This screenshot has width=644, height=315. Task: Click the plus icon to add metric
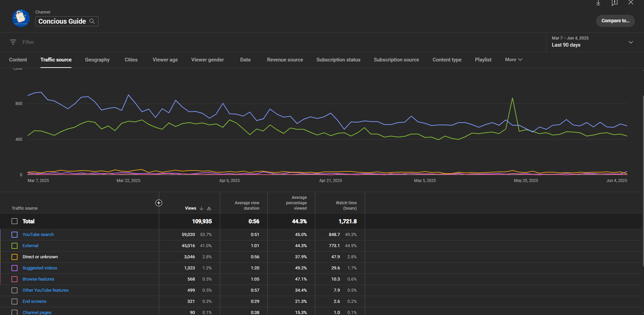[x=159, y=203]
